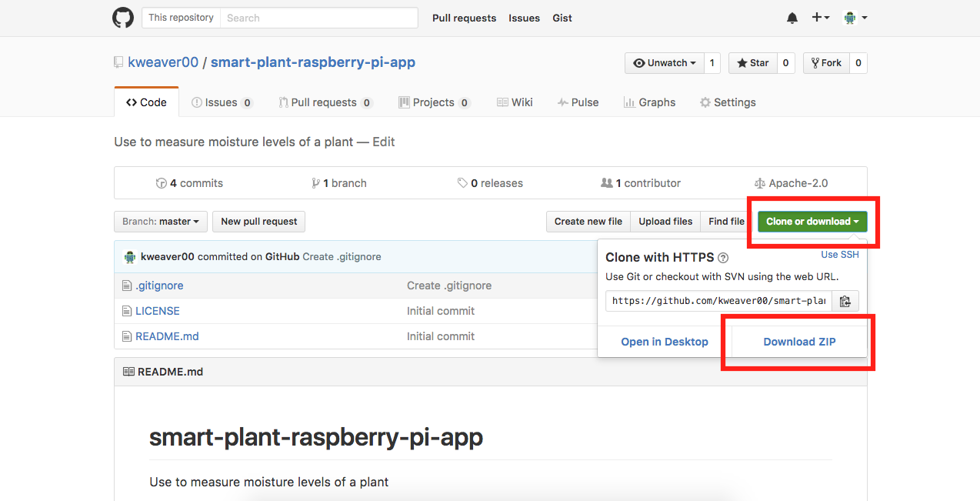Open Issues in top navigation
980x501 pixels.
pyautogui.click(x=524, y=18)
